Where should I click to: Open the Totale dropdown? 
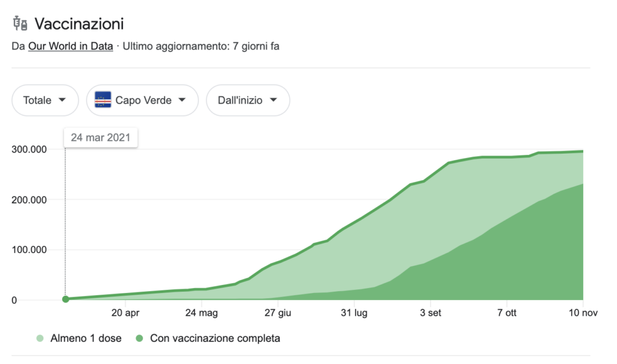[x=45, y=101]
